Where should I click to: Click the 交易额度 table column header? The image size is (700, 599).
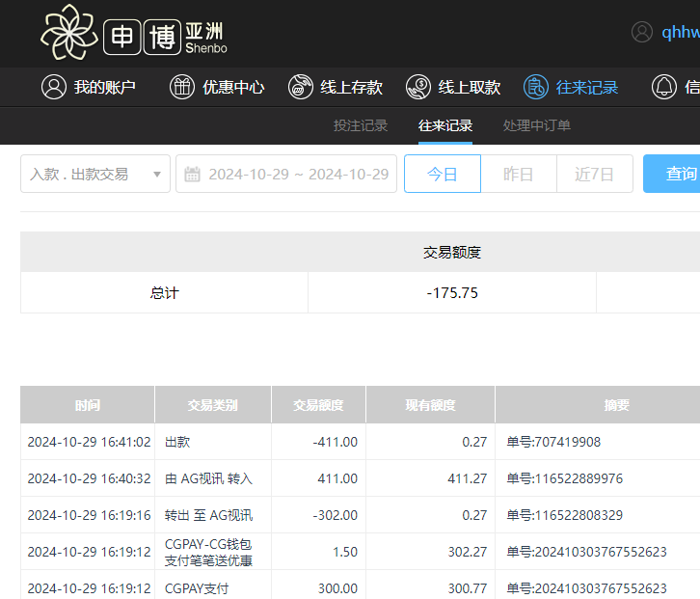318,405
